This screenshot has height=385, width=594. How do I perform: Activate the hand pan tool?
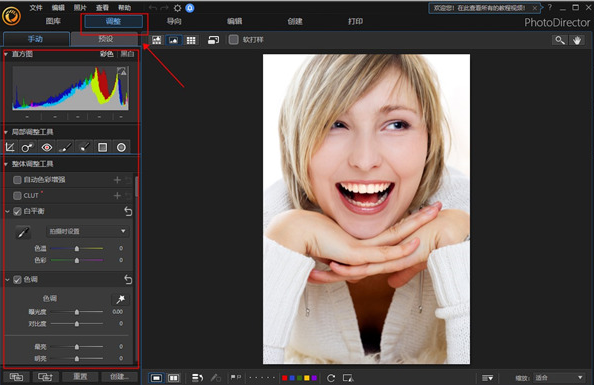pos(577,40)
